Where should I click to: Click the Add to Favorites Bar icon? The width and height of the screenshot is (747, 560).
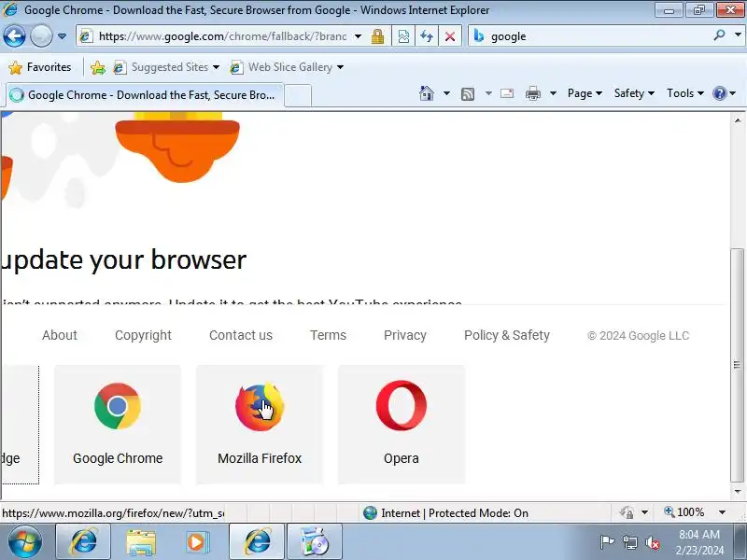point(98,67)
